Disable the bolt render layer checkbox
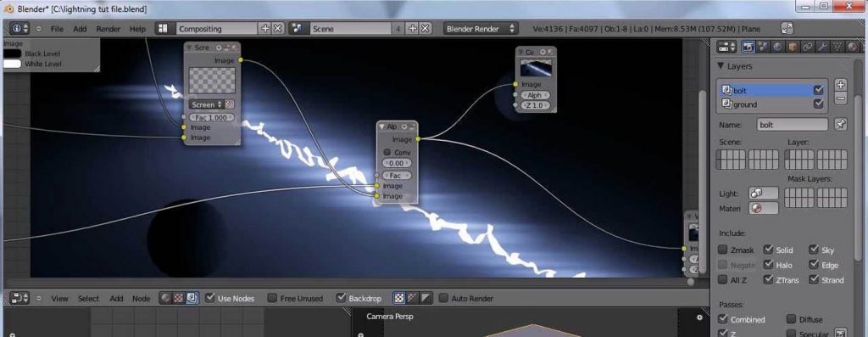Screen dimensions: 868x337 tap(819, 90)
